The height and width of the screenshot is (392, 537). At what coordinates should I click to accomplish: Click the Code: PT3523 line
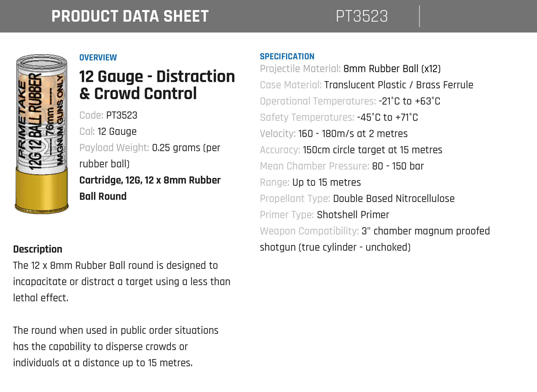pos(108,115)
